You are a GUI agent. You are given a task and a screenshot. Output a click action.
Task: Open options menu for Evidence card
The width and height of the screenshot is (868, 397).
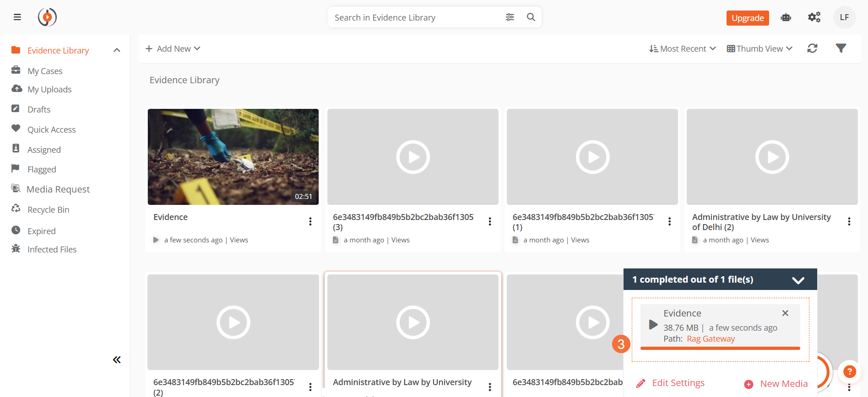pyautogui.click(x=310, y=222)
